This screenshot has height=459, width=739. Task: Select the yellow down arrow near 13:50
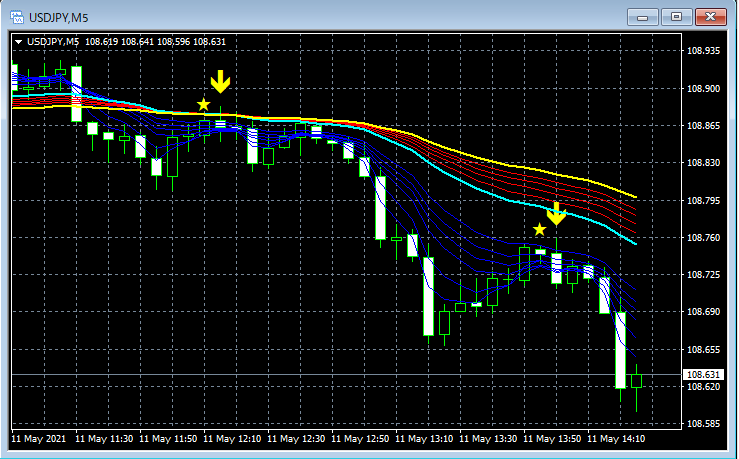(557, 214)
